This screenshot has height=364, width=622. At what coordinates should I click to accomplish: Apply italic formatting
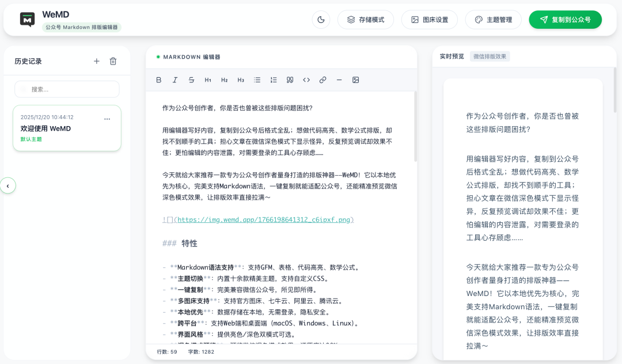175,80
